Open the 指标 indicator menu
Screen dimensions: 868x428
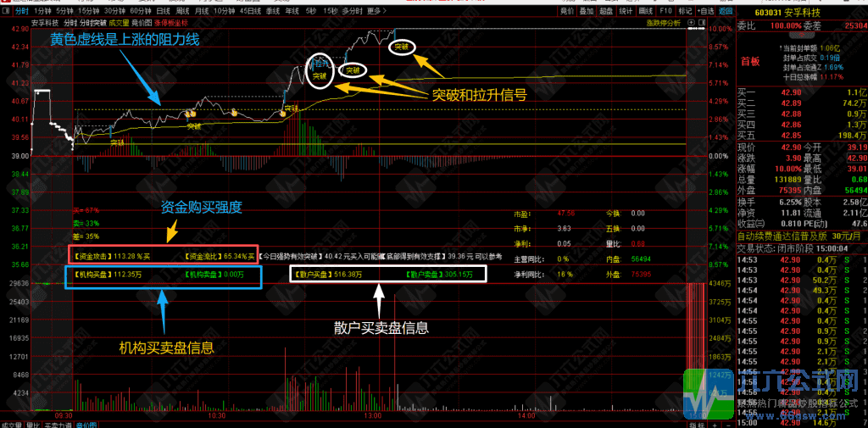click(x=696, y=425)
